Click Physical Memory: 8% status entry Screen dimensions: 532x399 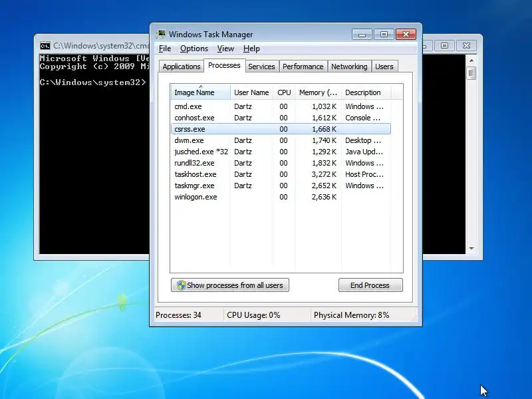pos(352,315)
